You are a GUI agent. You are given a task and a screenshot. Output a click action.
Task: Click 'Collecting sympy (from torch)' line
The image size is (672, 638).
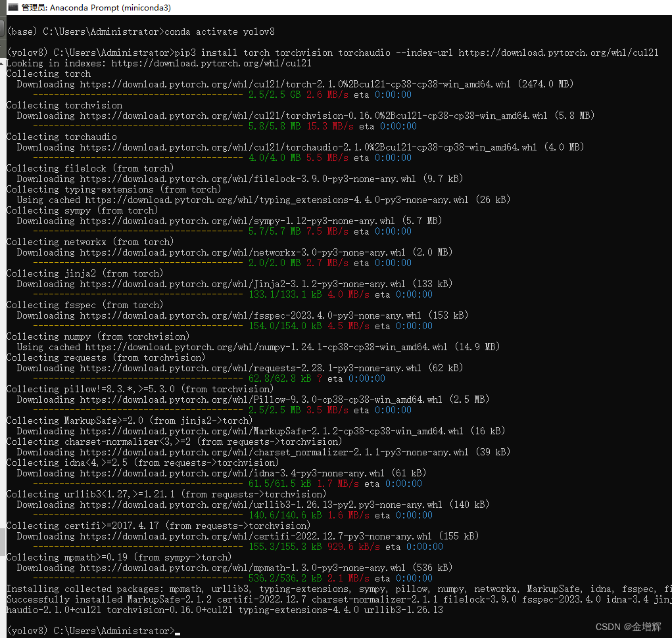pyautogui.click(x=82, y=211)
